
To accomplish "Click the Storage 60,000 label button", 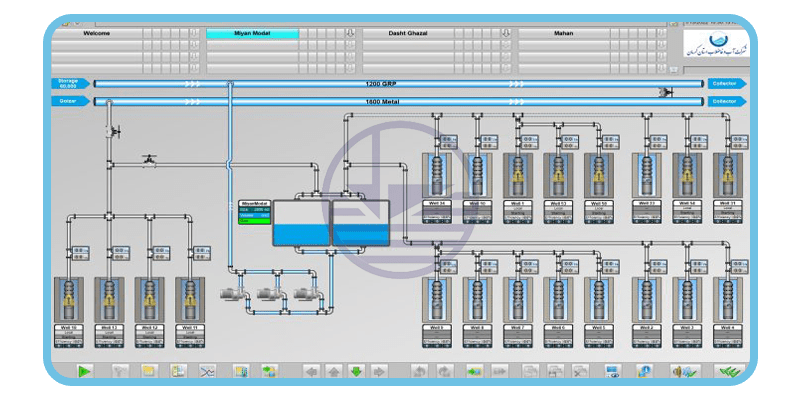I will [x=68, y=85].
